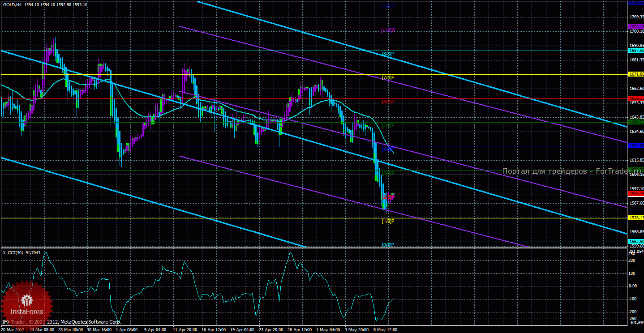
Task: Click the purple [+1/8]P level label
Action: click(388, 30)
